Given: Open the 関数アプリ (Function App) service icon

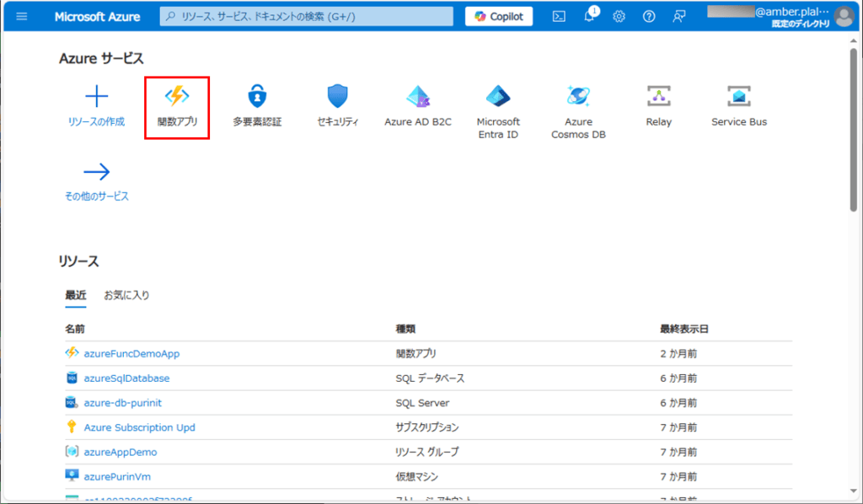Looking at the screenshot, I should [x=177, y=97].
